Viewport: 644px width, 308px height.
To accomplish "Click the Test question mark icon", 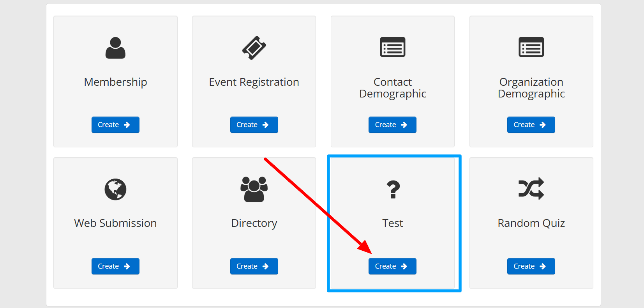I will click(393, 189).
